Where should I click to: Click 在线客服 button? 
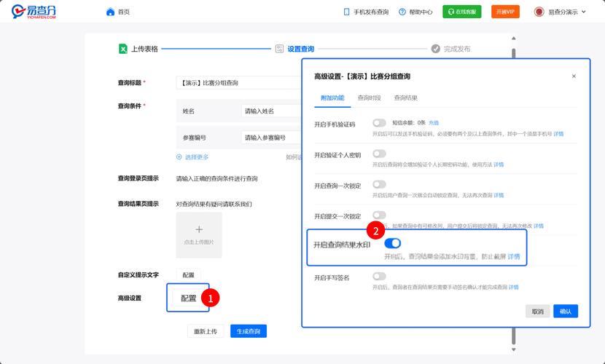click(x=462, y=12)
